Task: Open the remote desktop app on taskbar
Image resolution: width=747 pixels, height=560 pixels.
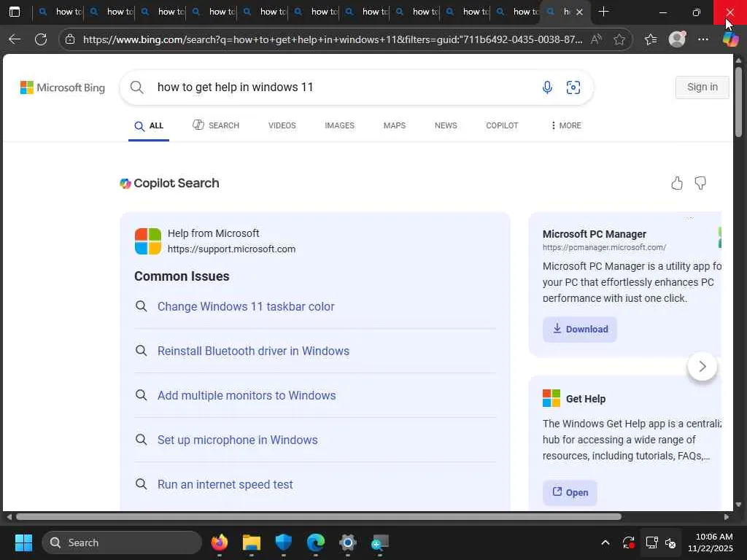Action: [x=379, y=542]
